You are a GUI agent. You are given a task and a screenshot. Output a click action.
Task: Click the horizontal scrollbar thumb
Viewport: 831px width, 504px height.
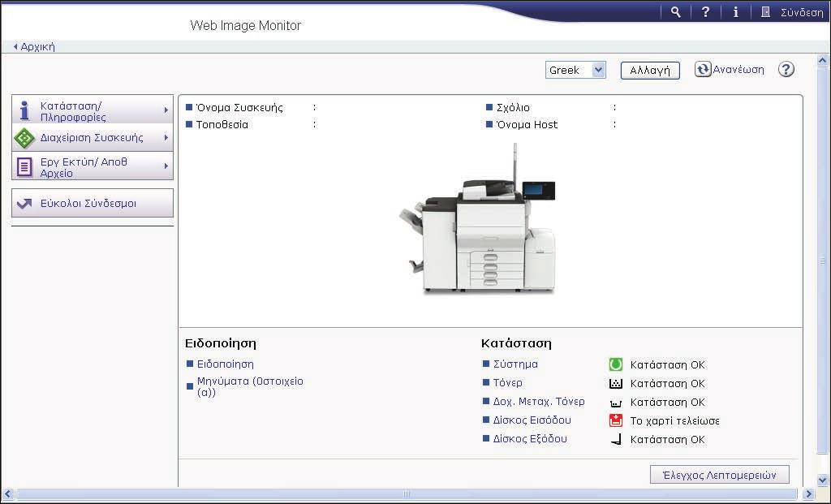point(406,494)
